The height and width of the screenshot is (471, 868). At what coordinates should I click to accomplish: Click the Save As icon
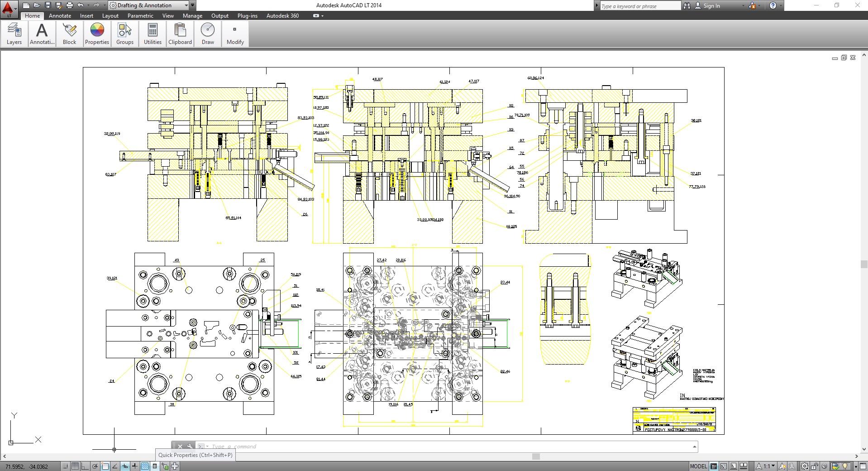[58, 5]
